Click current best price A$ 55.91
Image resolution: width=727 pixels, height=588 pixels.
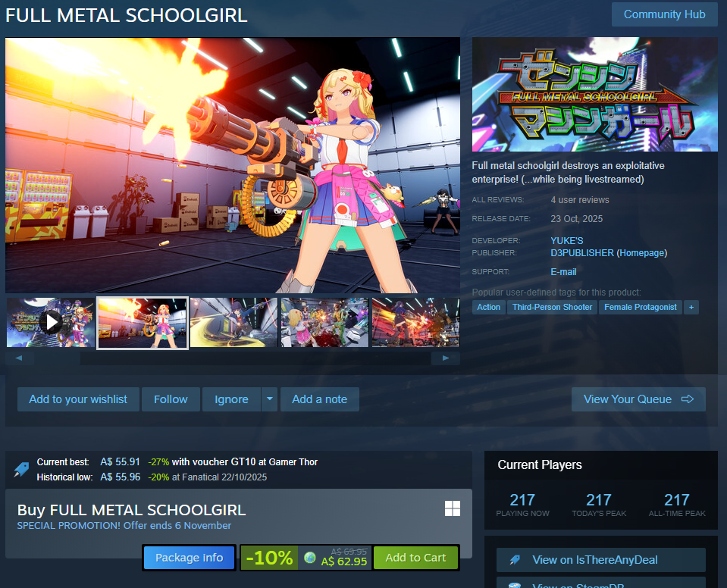tap(120, 462)
